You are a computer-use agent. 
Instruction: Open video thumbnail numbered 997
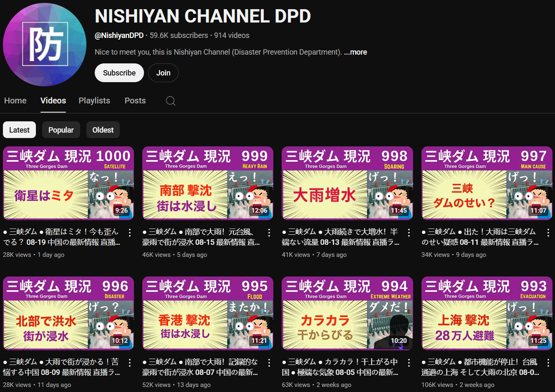coord(487,183)
